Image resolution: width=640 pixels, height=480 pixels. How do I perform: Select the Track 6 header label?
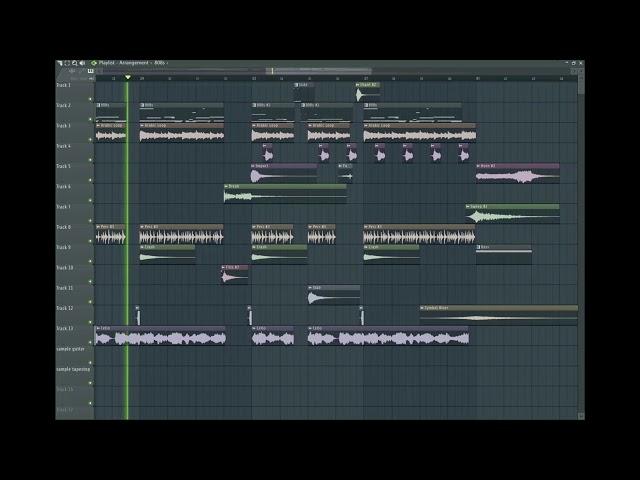tap(63, 187)
